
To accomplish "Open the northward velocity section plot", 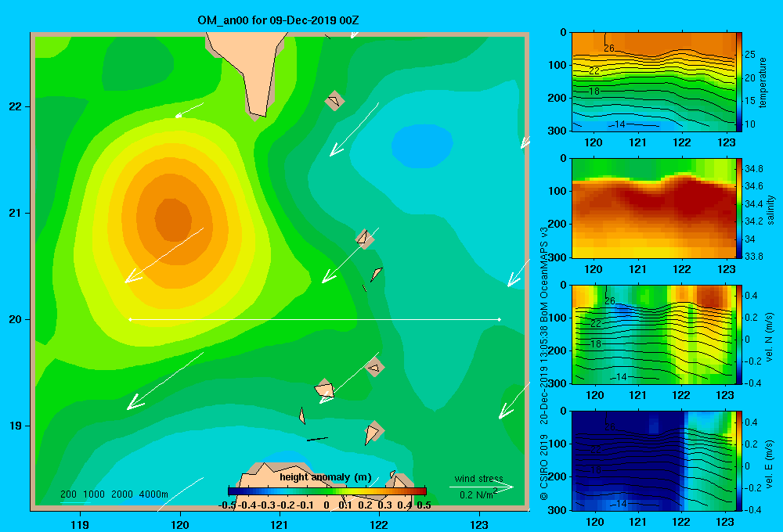I will (x=653, y=334).
